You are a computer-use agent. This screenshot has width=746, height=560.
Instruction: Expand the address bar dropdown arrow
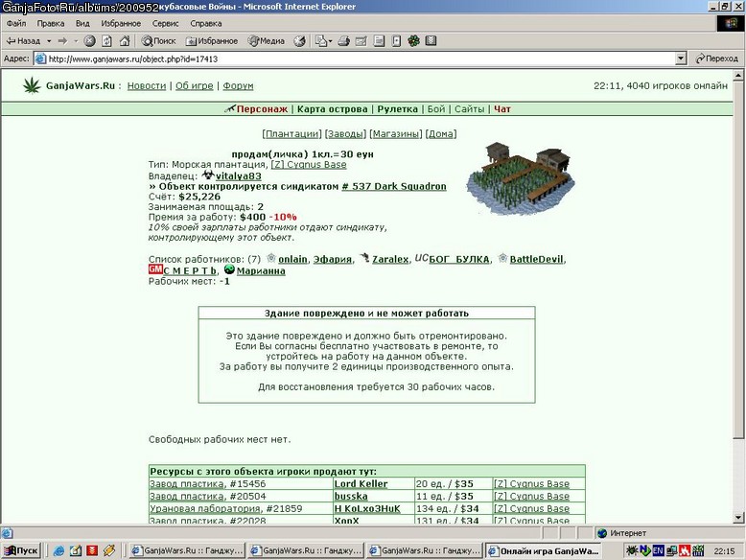coord(681,59)
